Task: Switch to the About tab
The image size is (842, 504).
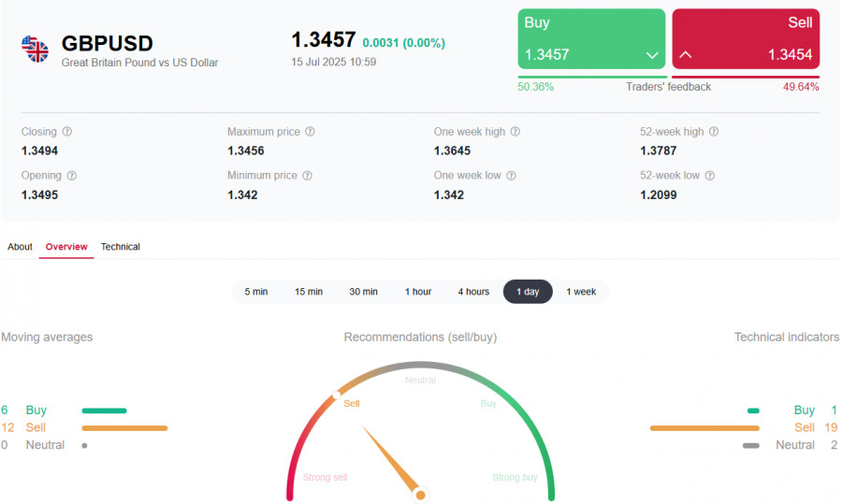Action: coord(20,247)
